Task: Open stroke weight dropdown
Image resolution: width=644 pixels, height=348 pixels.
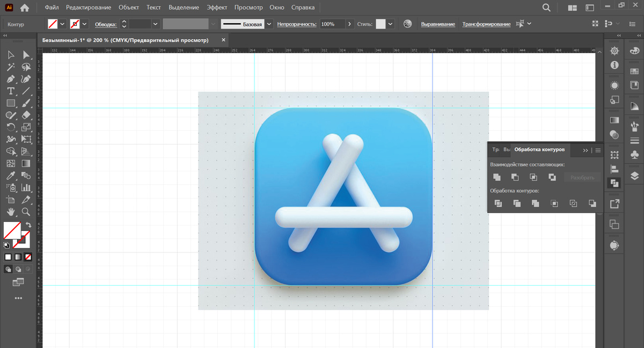Action: (x=155, y=24)
